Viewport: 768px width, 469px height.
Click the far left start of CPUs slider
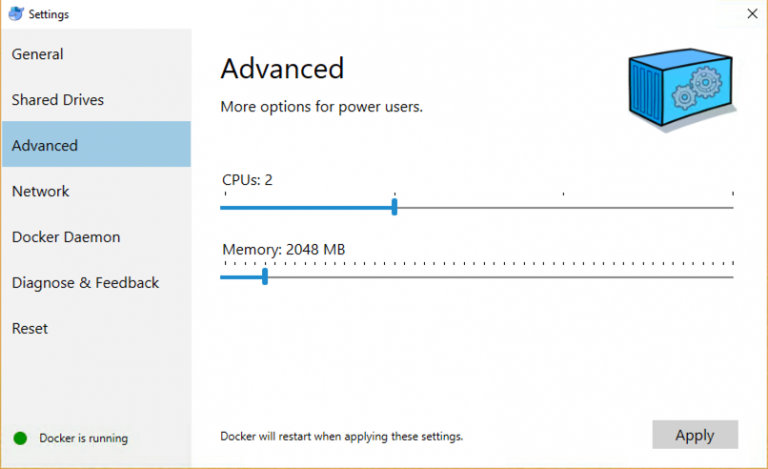[x=222, y=207]
